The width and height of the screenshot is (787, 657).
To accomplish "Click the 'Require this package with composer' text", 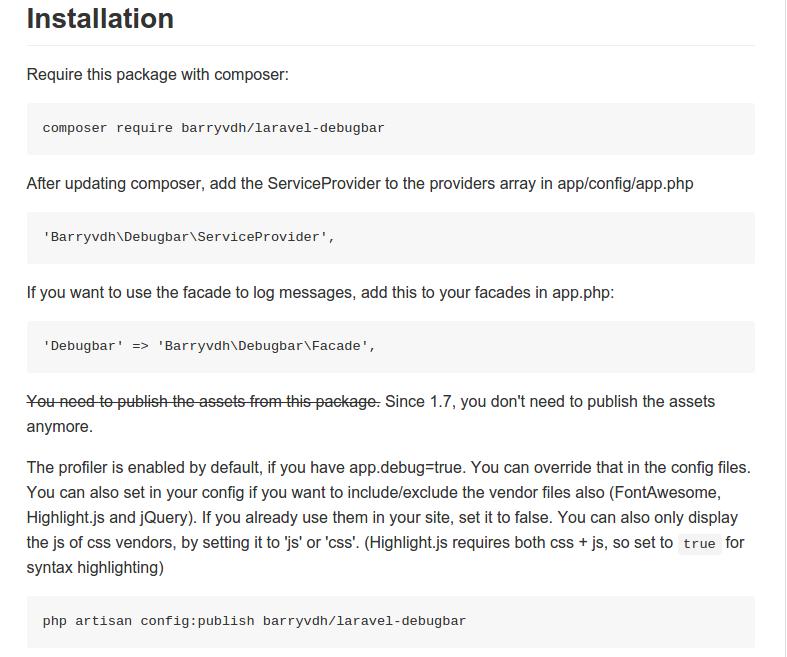I will click(158, 74).
